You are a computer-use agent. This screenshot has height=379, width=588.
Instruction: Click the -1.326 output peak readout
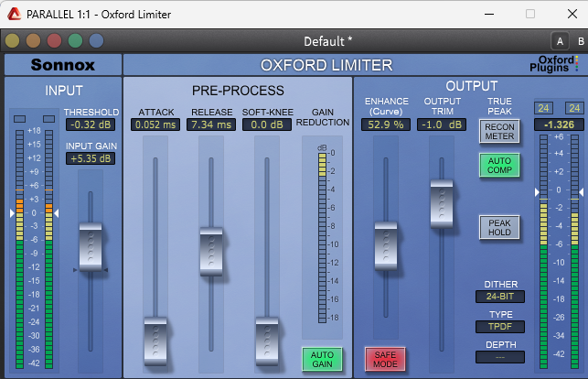click(x=559, y=125)
